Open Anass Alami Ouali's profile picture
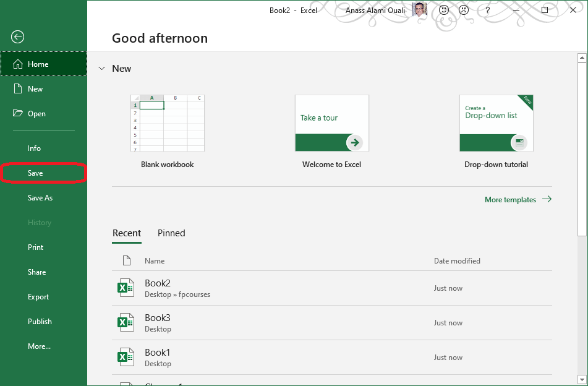This screenshot has height=386, width=588. (419, 10)
